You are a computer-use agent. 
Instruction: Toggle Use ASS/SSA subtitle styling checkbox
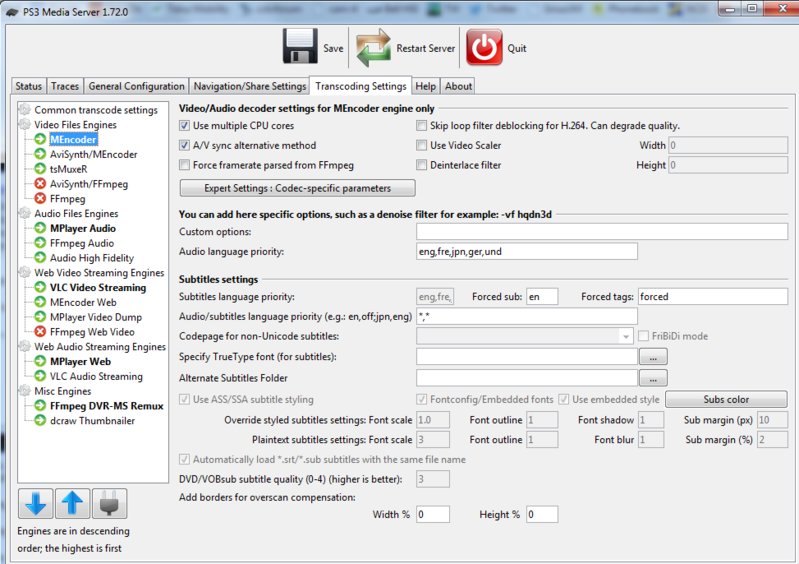tap(184, 399)
